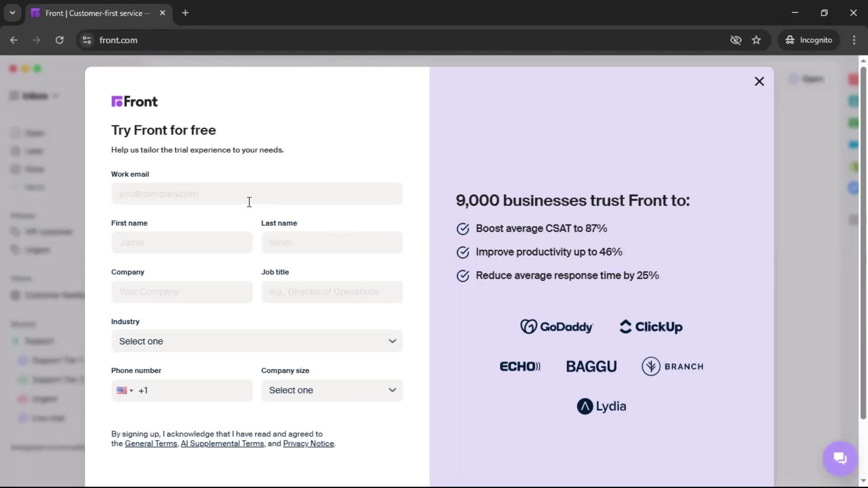Open the Industry dropdown
Image resolution: width=868 pixels, height=488 pixels.
click(256, 341)
